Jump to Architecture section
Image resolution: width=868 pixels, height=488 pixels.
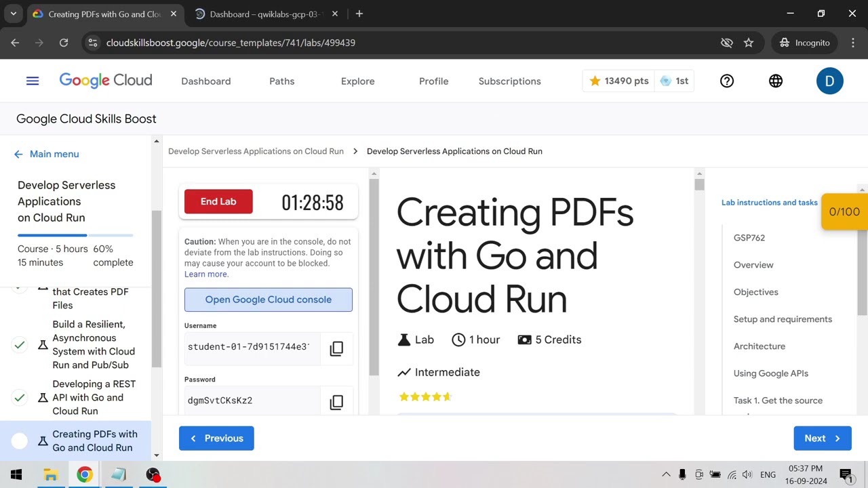click(759, 346)
